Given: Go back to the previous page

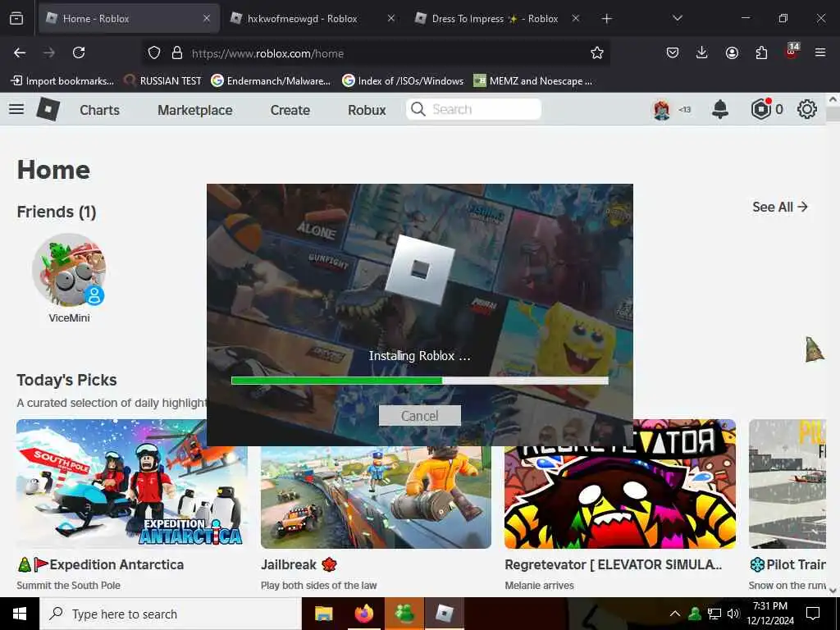Looking at the screenshot, I should tap(20, 52).
